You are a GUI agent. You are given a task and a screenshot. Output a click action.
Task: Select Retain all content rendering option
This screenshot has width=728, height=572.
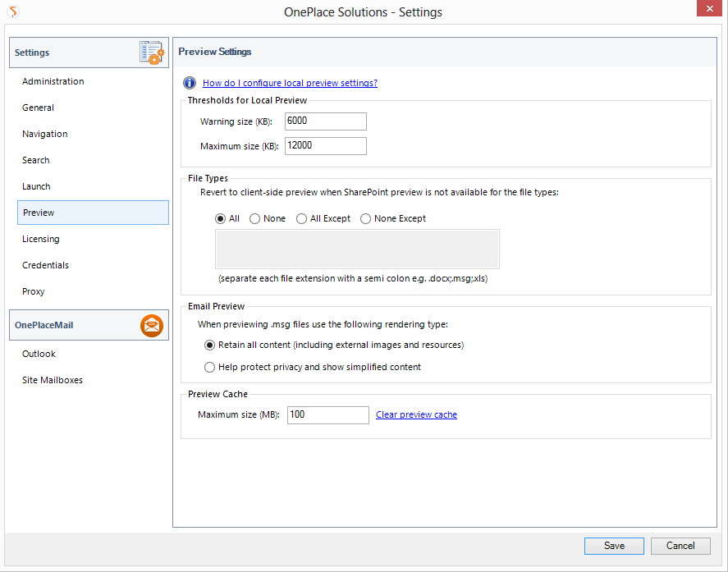click(x=210, y=345)
